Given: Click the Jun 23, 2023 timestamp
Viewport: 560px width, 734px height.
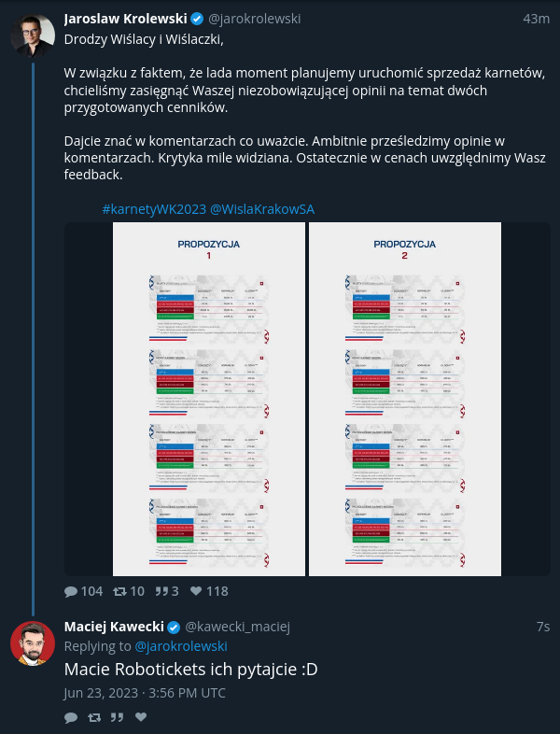Looking at the screenshot, I should pos(145,693).
